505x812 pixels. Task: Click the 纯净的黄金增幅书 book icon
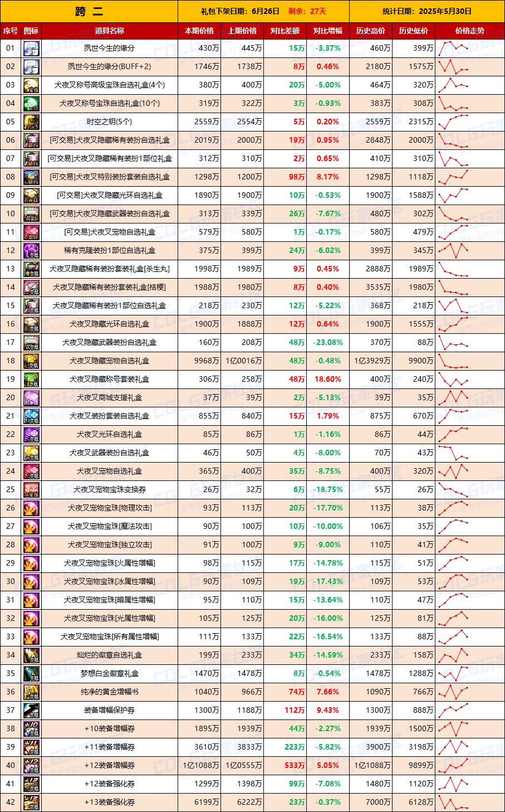[31, 692]
